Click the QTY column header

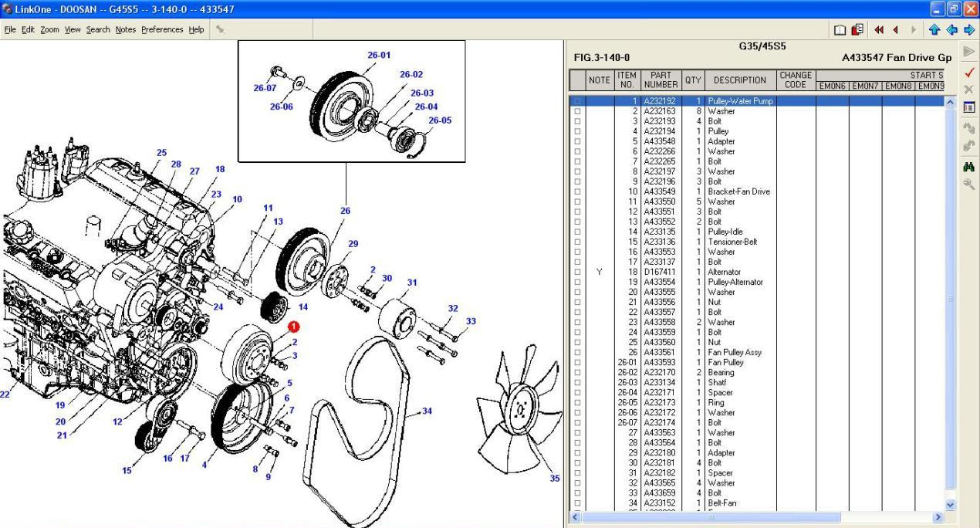click(x=693, y=80)
